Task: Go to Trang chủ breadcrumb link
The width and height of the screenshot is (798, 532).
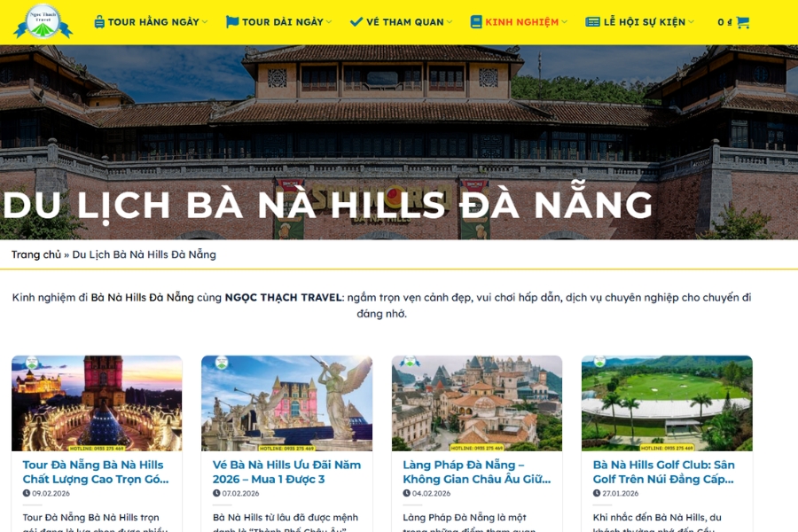Action: [36, 254]
